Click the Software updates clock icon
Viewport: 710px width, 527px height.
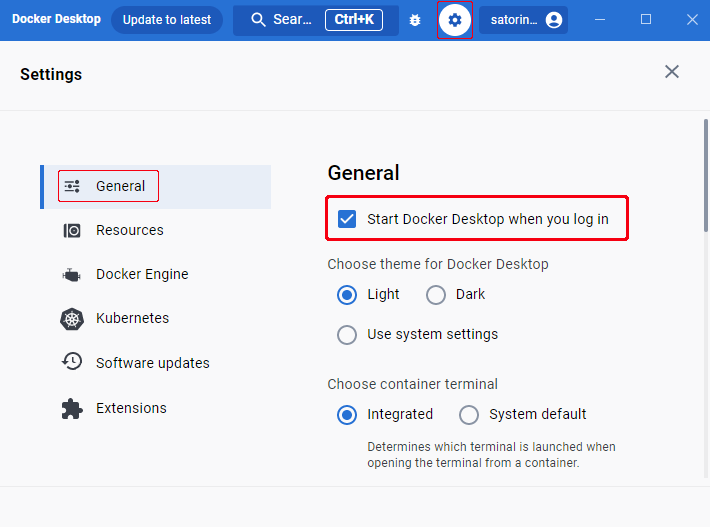click(72, 362)
